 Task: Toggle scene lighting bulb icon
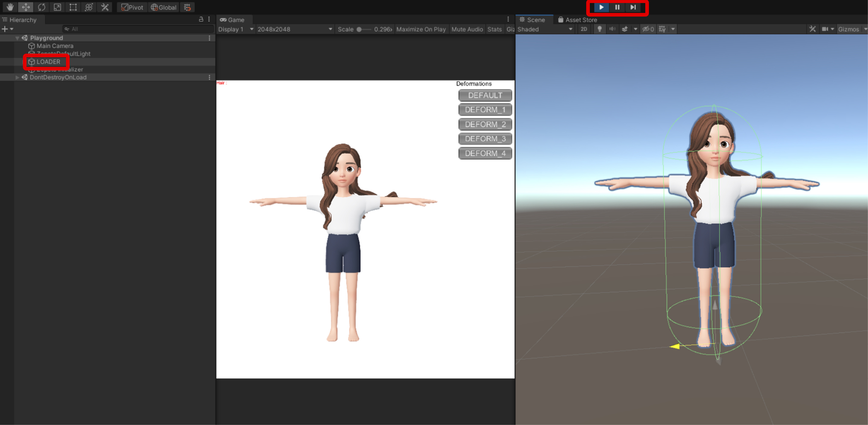coord(599,29)
